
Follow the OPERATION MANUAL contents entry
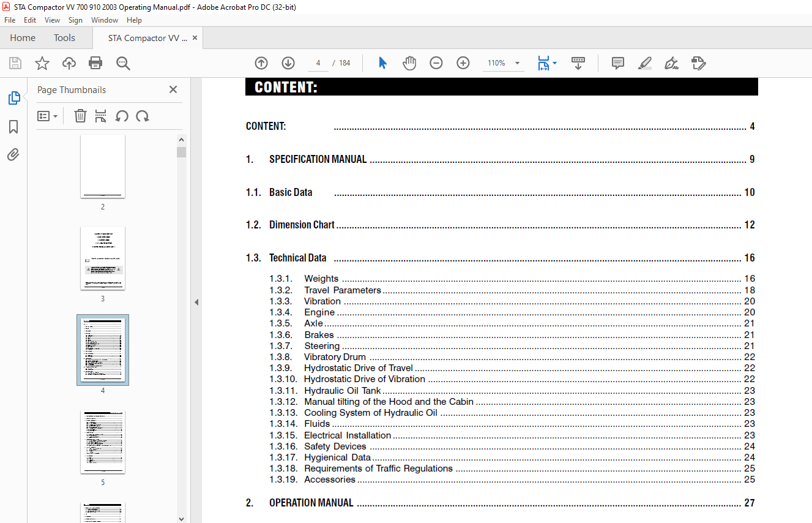tap(500, 503)
